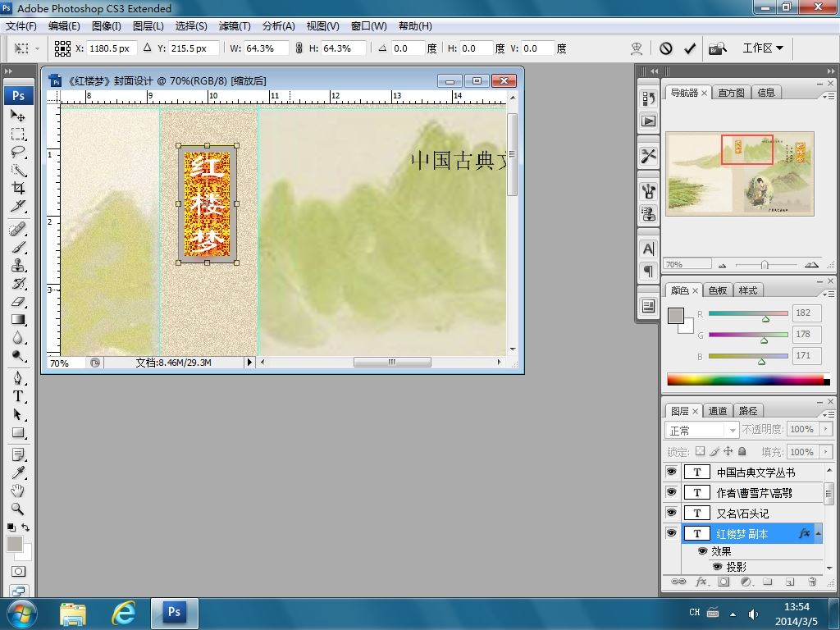840x630 pixels.
Task: Open the Layers panel options menu
Action: (829, 414)
